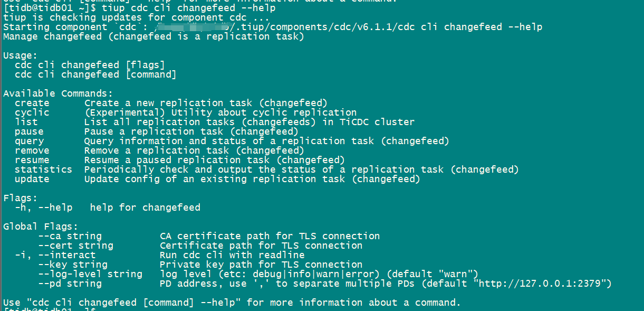This screenshot has width=644, height=311.
Task: Click the 'Global Flags:' heading
Action: (41, 227)
